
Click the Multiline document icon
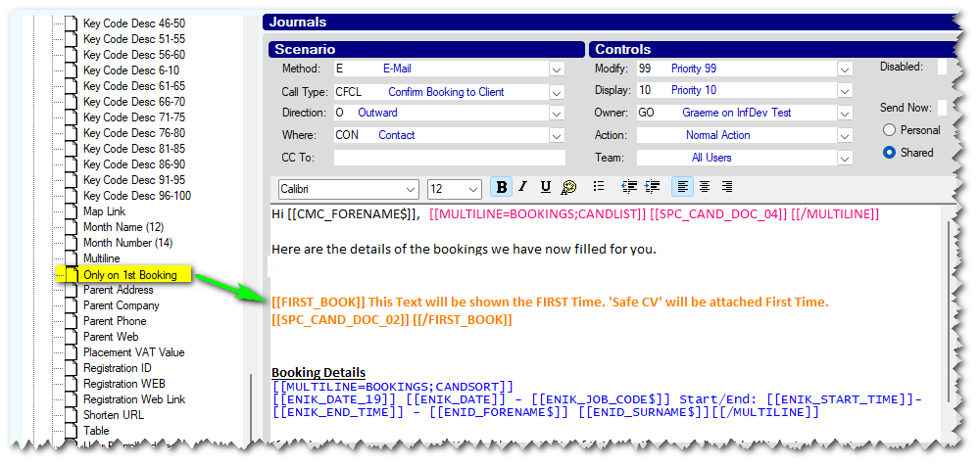[x=73, y=258]
